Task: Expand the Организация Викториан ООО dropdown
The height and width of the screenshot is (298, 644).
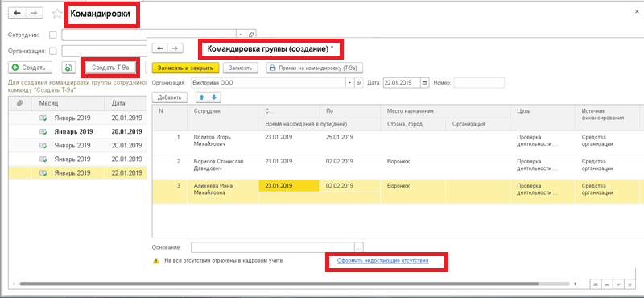Action: tap(350, 83)
